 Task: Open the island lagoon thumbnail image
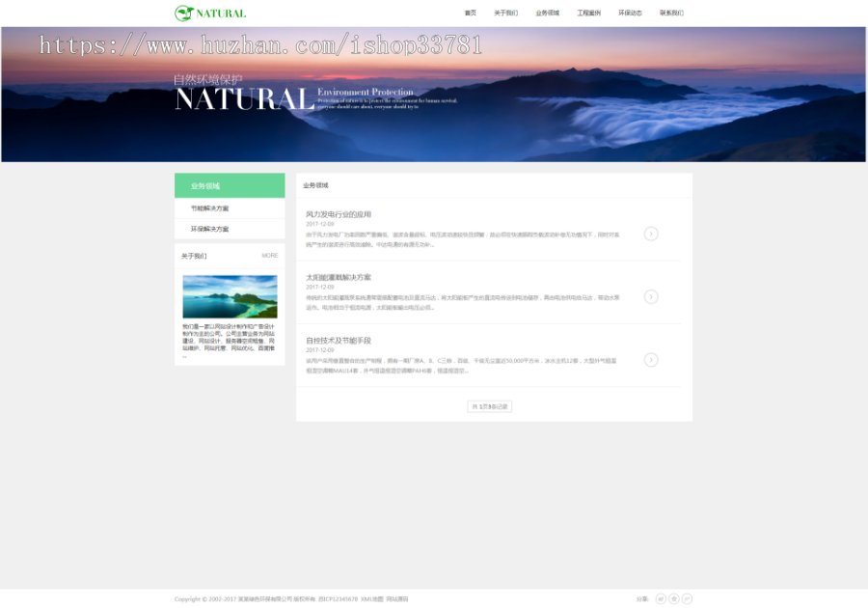(230, 296)
